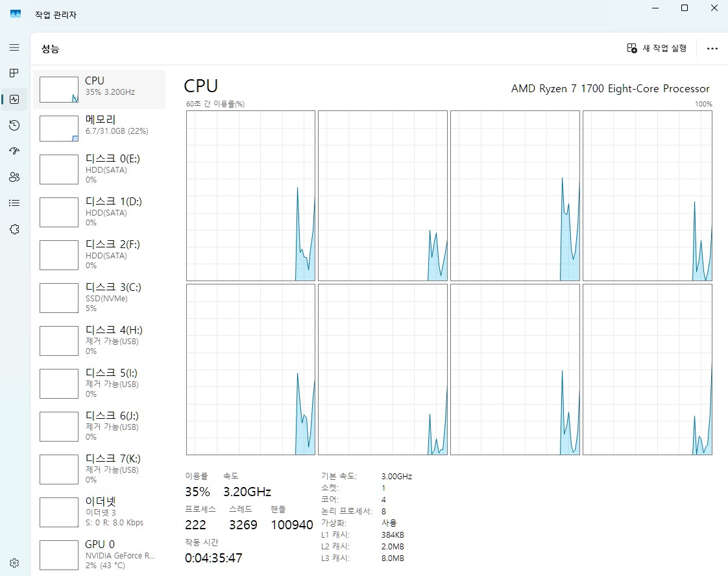Select 디스크 5(I:) USB entry
This screenshot has width=728, height=576.
(99, 383)
